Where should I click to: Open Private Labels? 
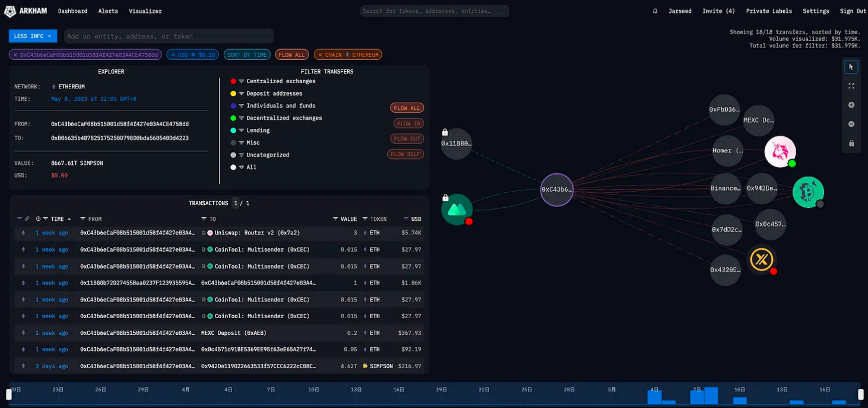[769, 11]
